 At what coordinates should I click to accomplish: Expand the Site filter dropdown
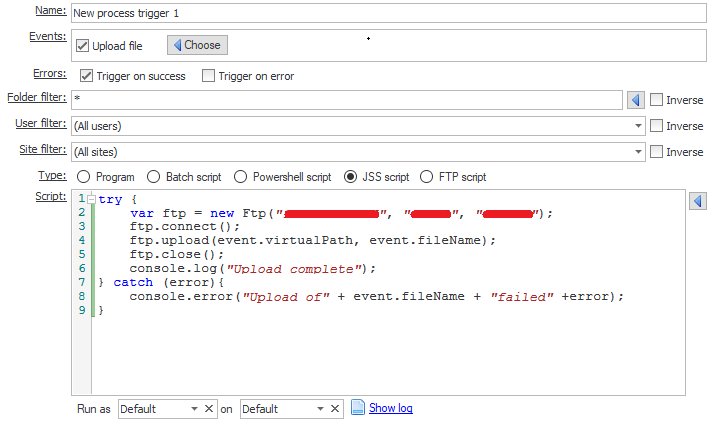pyautogui.click(x=637, y=152)
